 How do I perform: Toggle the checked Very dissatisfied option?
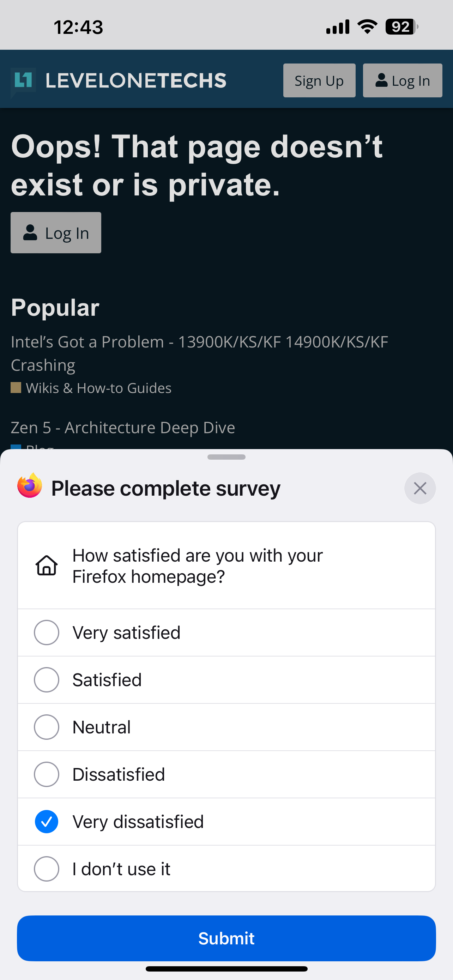click(x=47, y=822)
